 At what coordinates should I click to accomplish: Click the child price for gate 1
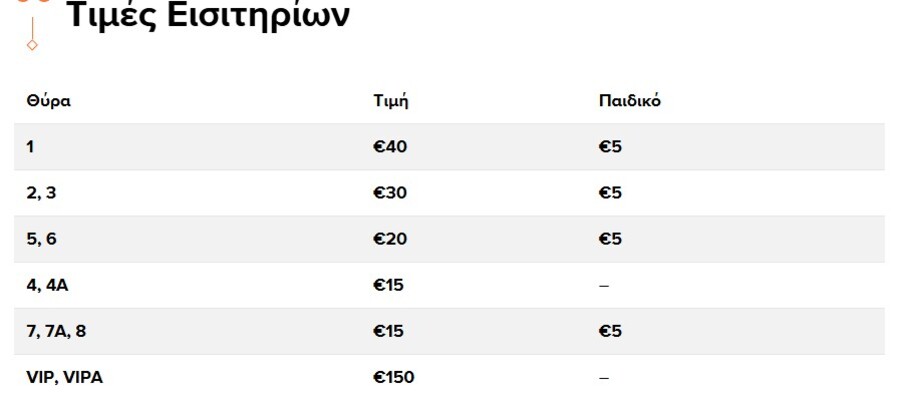tap(610, 147)
